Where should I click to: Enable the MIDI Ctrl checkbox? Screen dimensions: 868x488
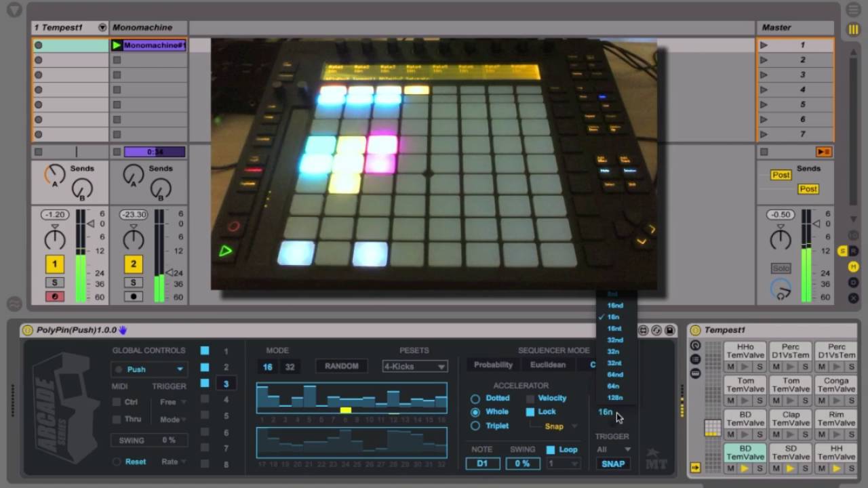(x=117, y=402)
